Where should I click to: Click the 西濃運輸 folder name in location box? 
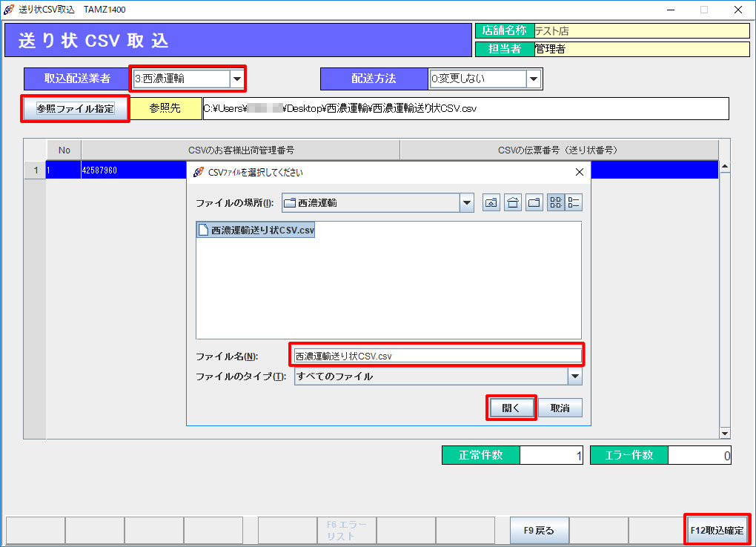point(317,203)
